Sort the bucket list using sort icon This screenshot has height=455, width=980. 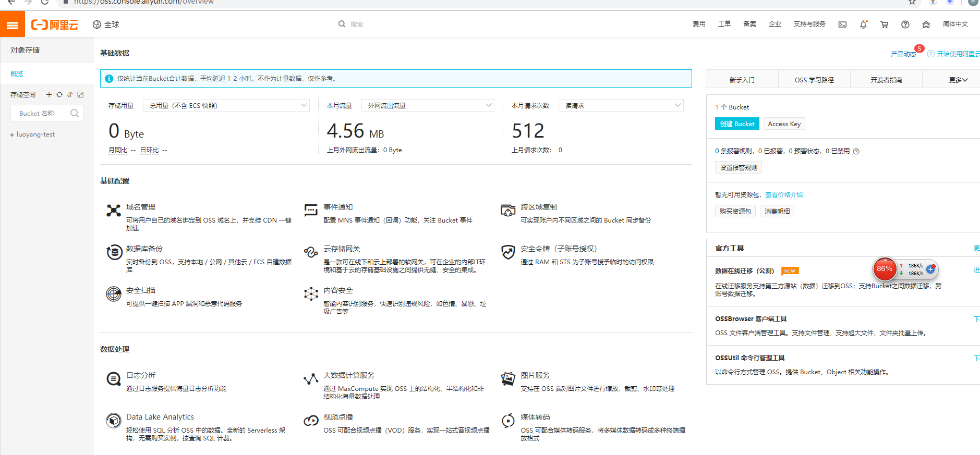(70, 94)
